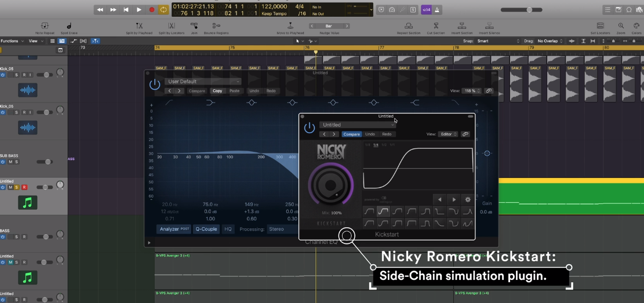The width and height of the screenshot is (644, 303).
Task: Start playback with the Play button
Action: [139, 9]
